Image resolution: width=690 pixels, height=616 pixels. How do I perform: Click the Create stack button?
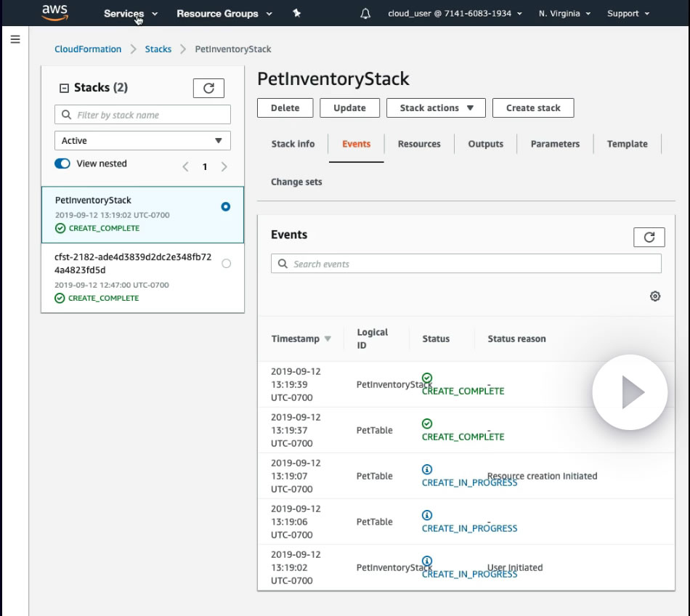tap(533, 108)
